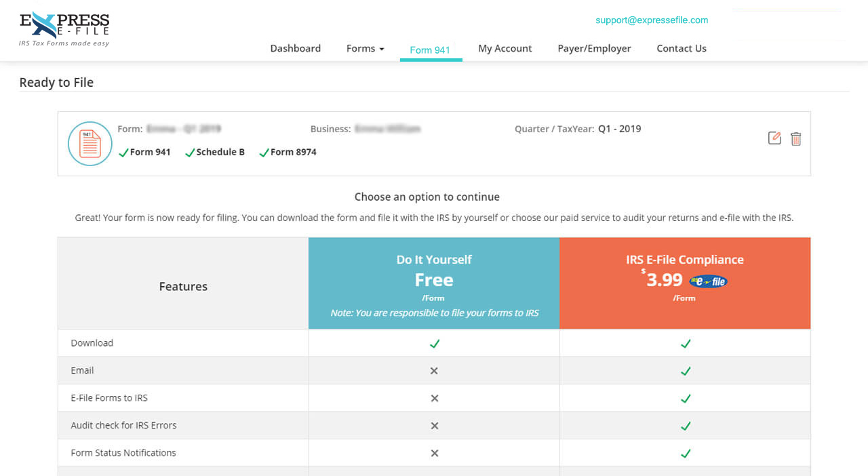This screenshot has width=868, height=476.
Task: Open the Payer/Employer section
Action: (x=594, y=48)
